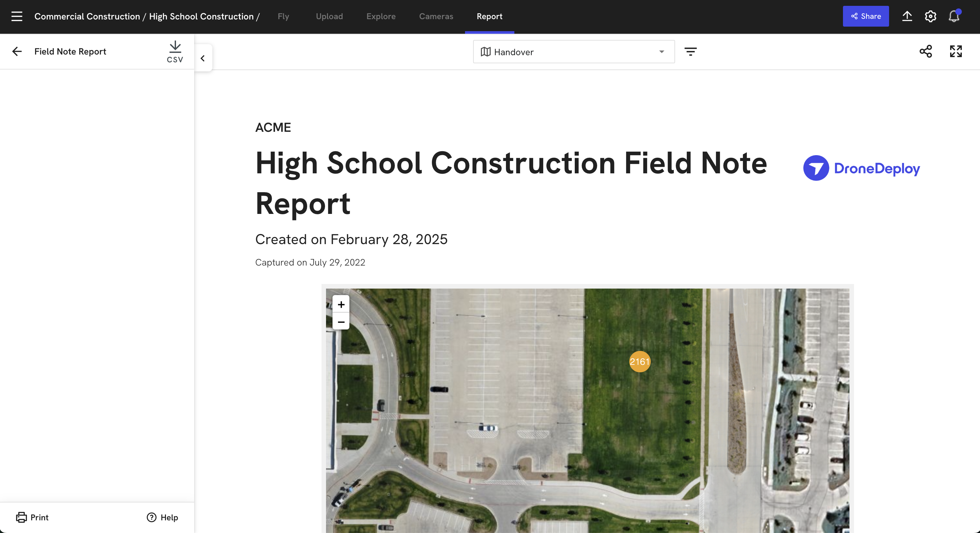This screenshot has height=533, width=980.
Task: Click the DroneDeploy logo
Action: (861, 168)
